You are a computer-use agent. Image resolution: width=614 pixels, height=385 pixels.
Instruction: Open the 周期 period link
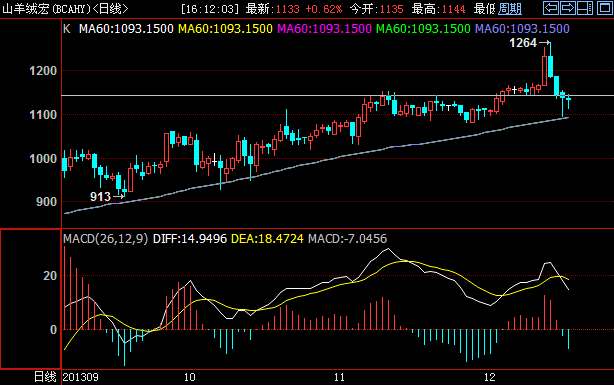(510, 9)
